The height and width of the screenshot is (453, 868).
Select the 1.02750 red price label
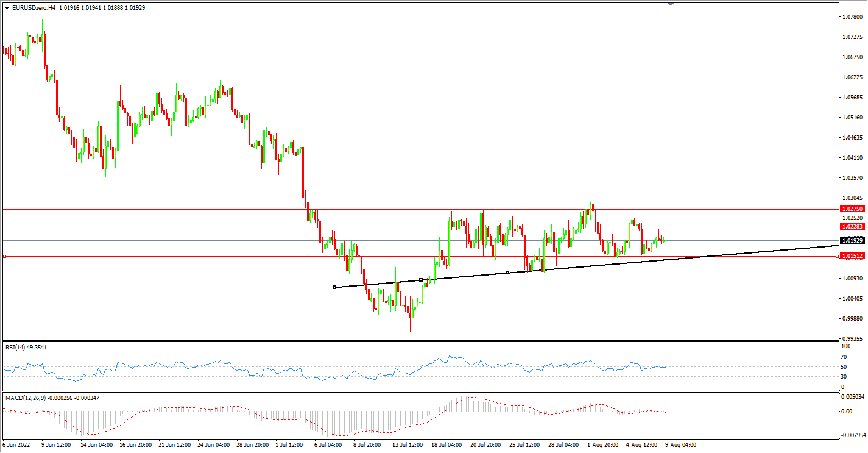[x=852, y=209]
